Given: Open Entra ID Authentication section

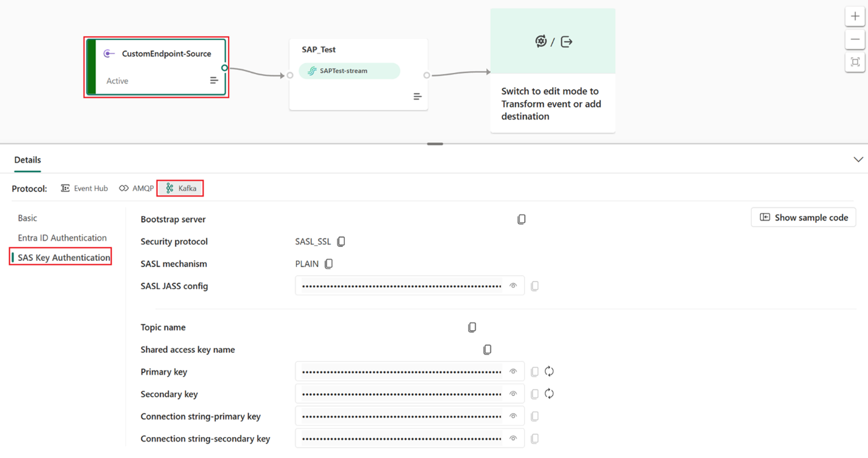Looking at the screenshot, I should [62, 238].
